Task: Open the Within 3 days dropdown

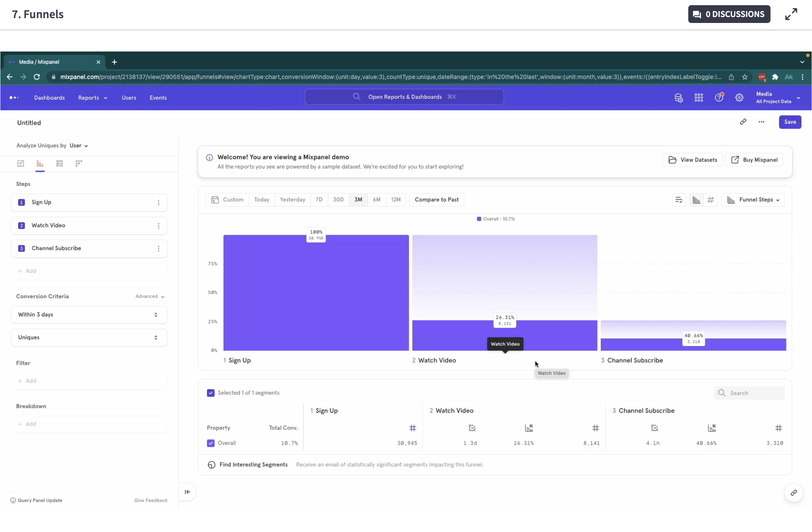Action: 89,315
